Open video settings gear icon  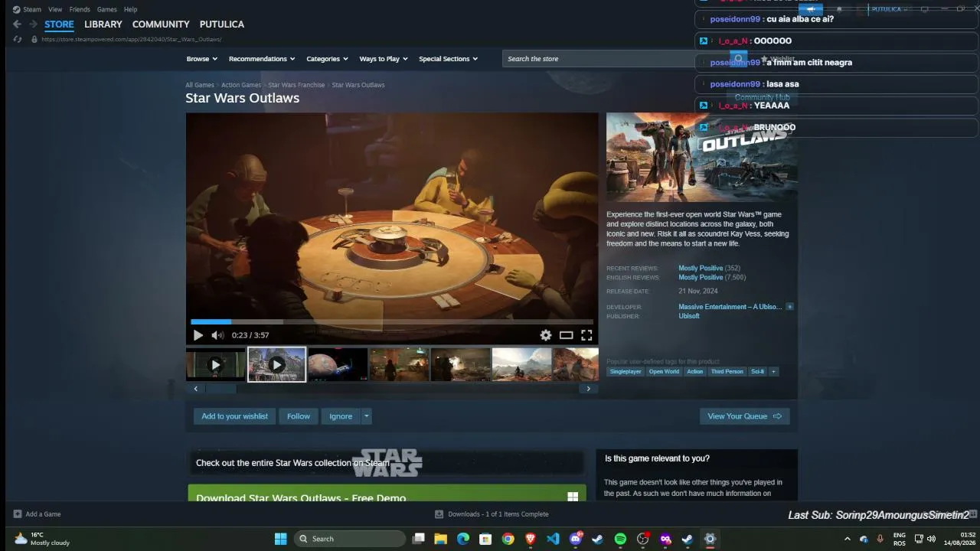545,335
